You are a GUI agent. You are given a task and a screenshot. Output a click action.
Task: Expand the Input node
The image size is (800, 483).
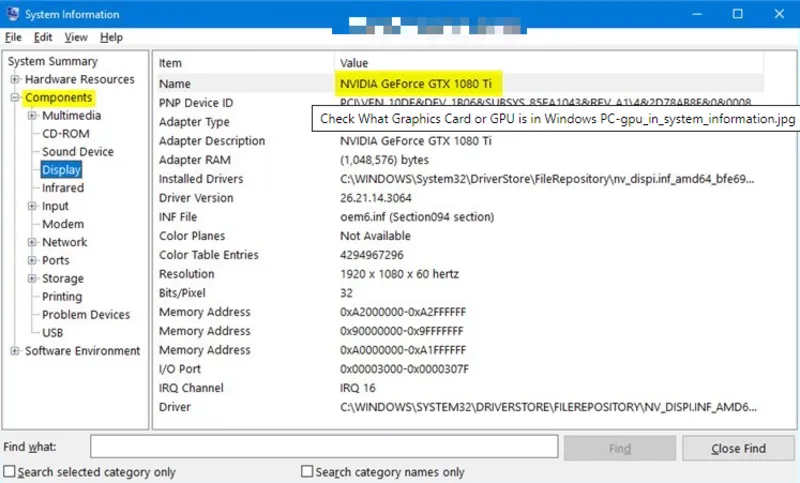32,206
